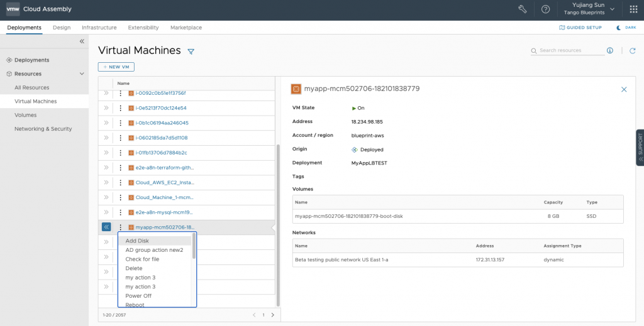Image resolution: width=644 pixels, height=326 pixels.
Task: Click the filter funnel icon beside Virtual Machines
Action: coord(191,52)
